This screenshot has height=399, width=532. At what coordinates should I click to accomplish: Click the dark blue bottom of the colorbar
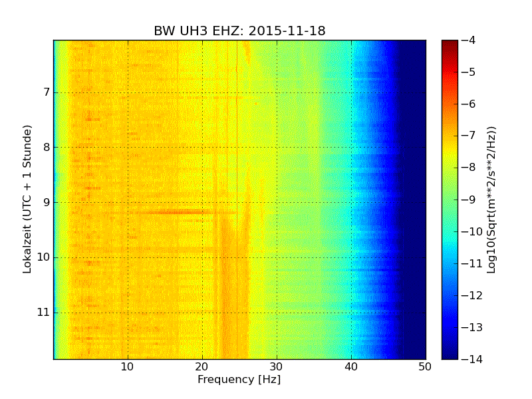point(450,354)
